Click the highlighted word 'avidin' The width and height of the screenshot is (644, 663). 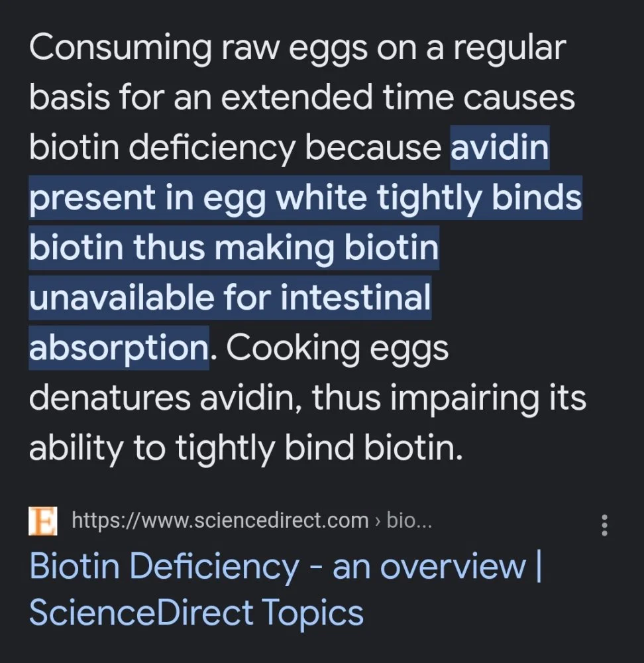click(x=500, y=147)
